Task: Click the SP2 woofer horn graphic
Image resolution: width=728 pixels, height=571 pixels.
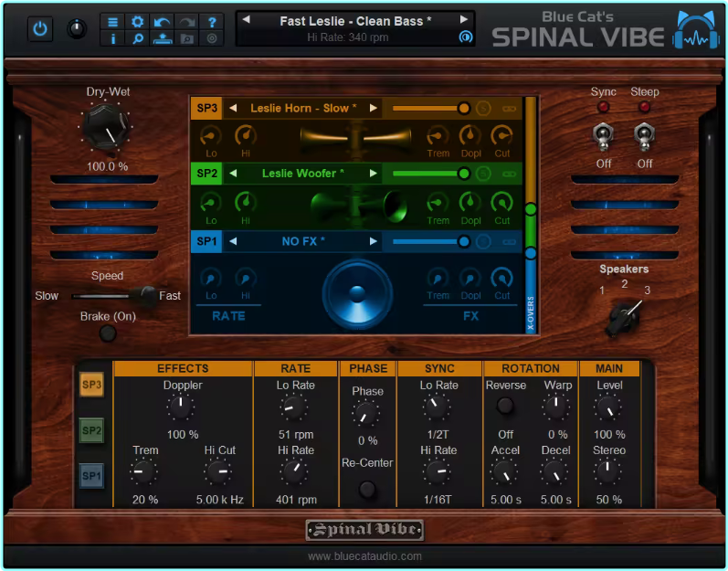Action: coord(358,206)
